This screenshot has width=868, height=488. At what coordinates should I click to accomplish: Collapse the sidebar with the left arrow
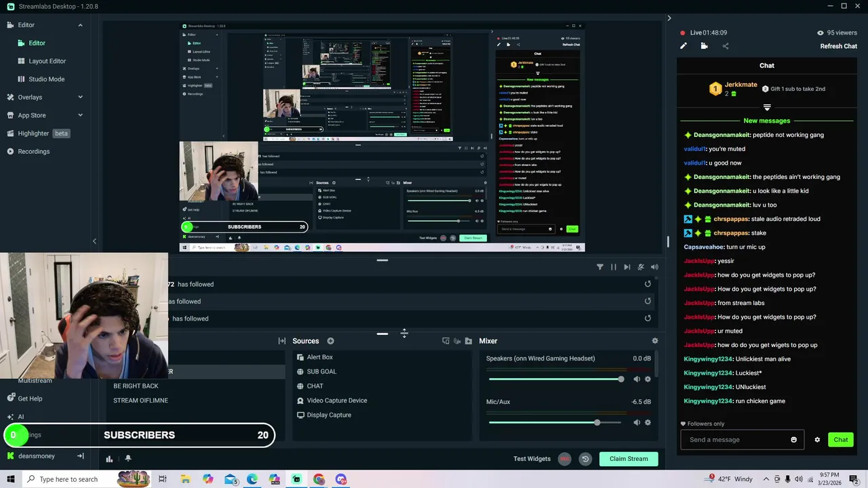coord(94,241)
